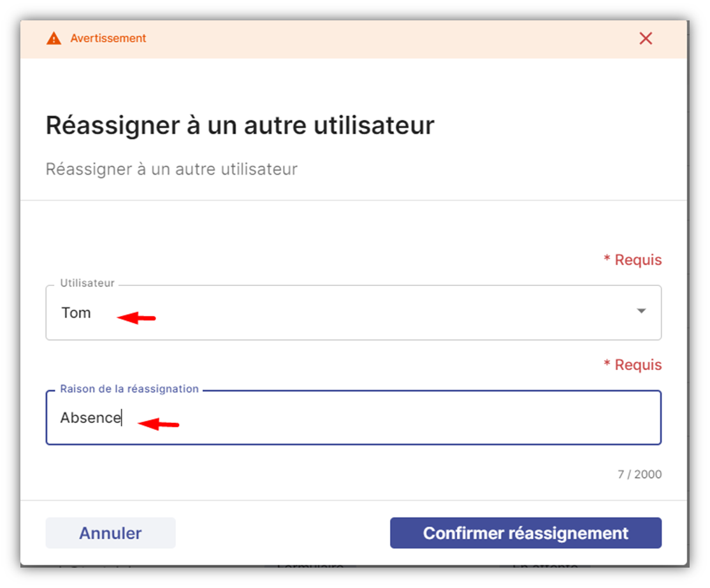The height and width of the screenshot is (588, 710).
Task: Select the Tom value text
Action: (76, 313)
